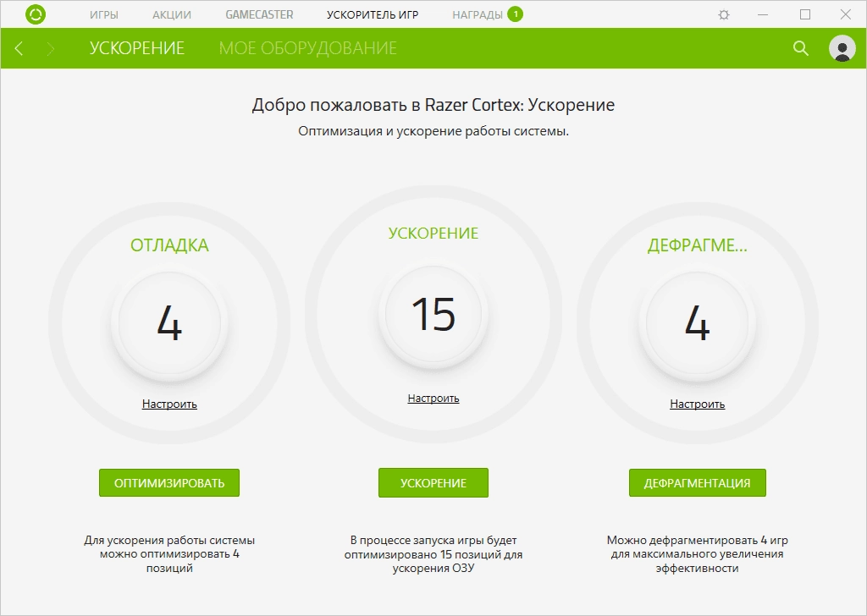This screenshot has width=867, height=616.
Task: Switch to the АКЦИИ tab
Action: coord(172,15)
